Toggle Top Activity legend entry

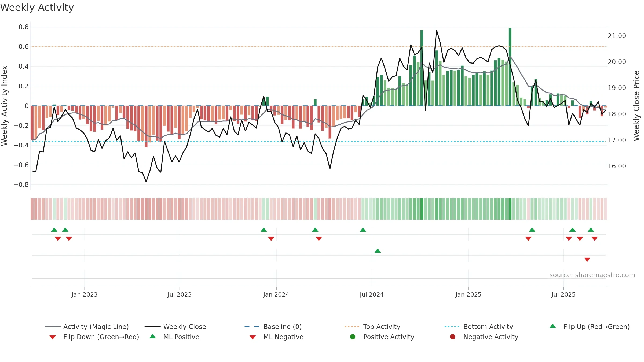coord(372,327)
